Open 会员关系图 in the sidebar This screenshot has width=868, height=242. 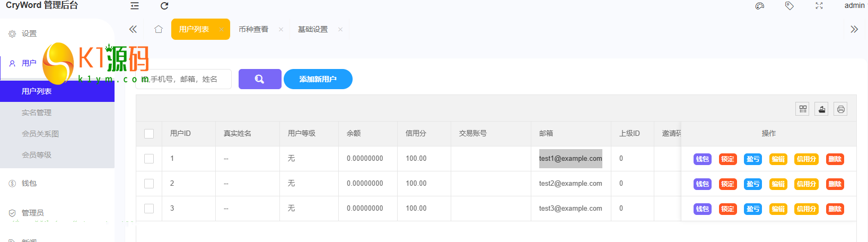57,134
